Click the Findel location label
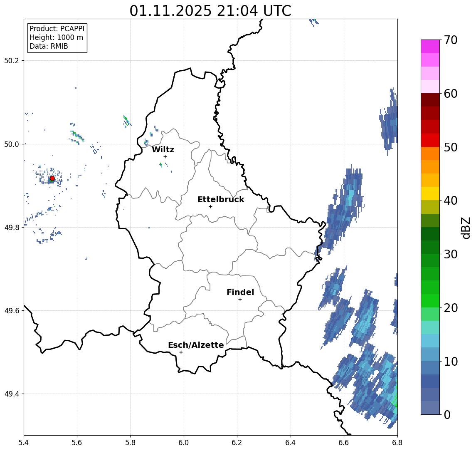476x451 pixels. point(240,292)
